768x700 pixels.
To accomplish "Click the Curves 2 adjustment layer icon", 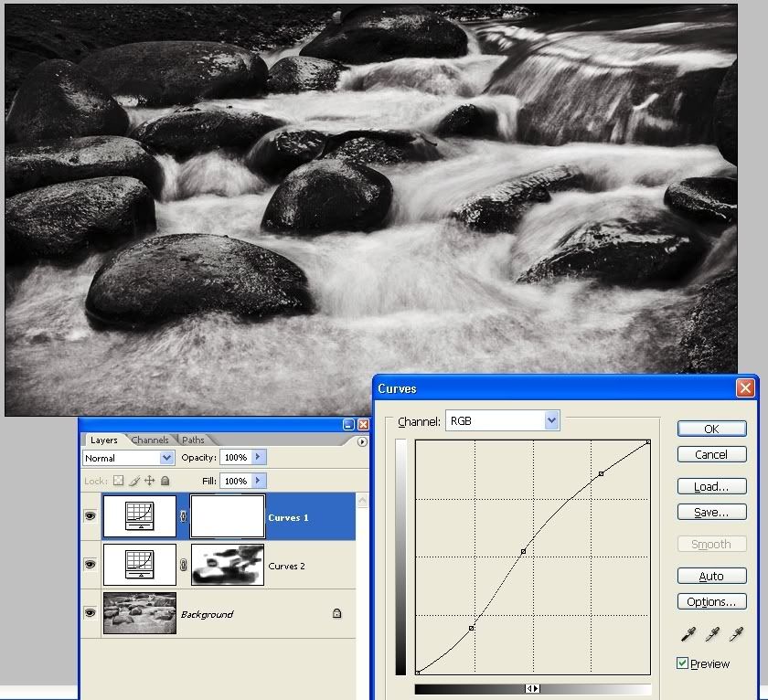I will coord(140,565).
